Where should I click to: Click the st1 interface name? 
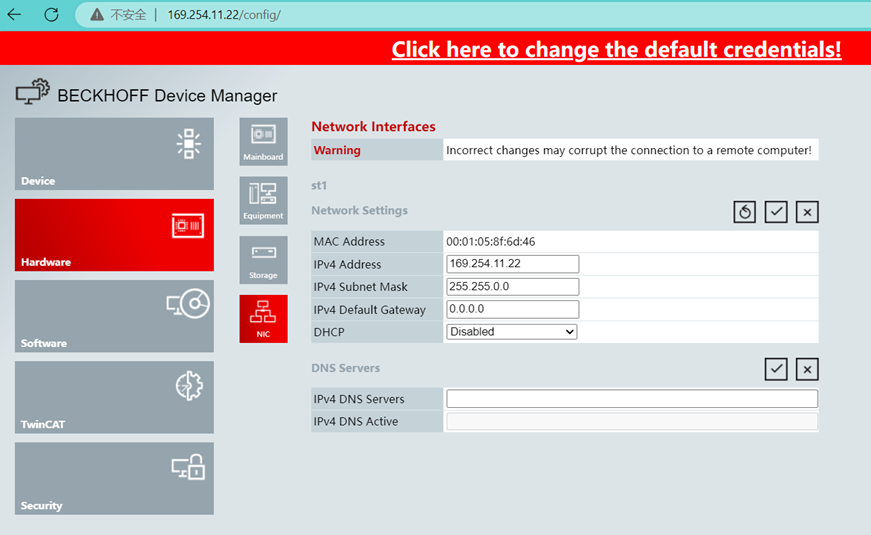[x=319, y=186]
